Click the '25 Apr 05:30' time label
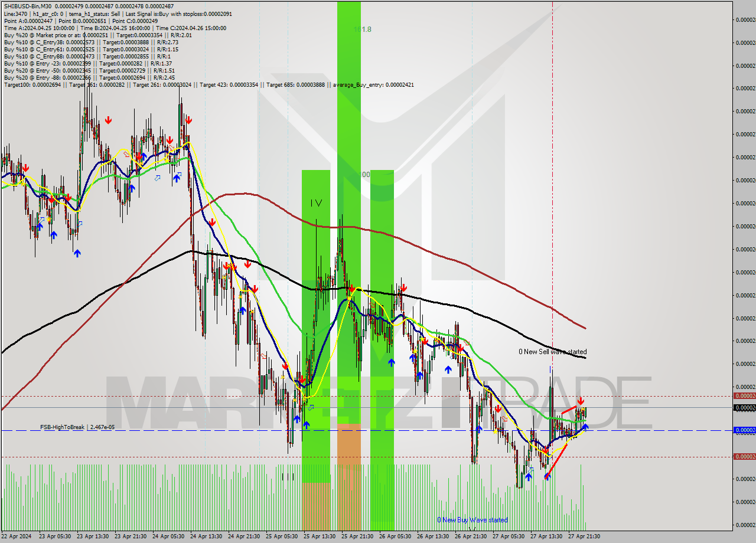 [x=282, y=537]
